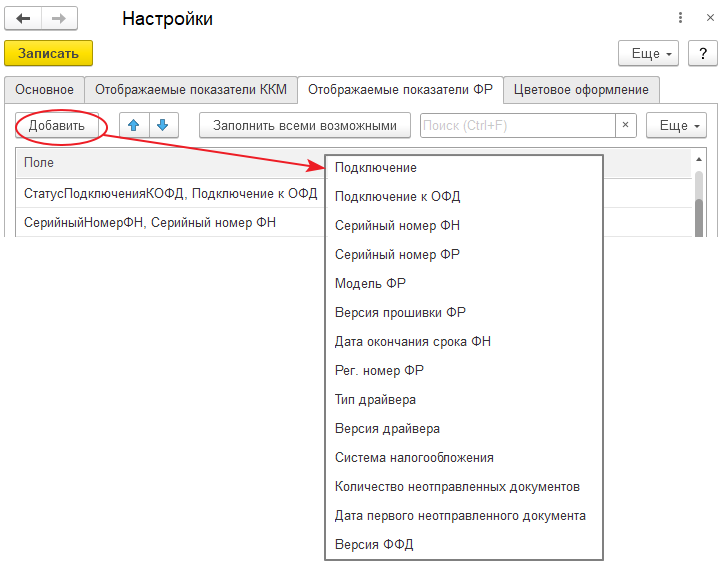Click the back navigation arrow
The height and width of the screenshot is (567, 724).
pos(23,19)
